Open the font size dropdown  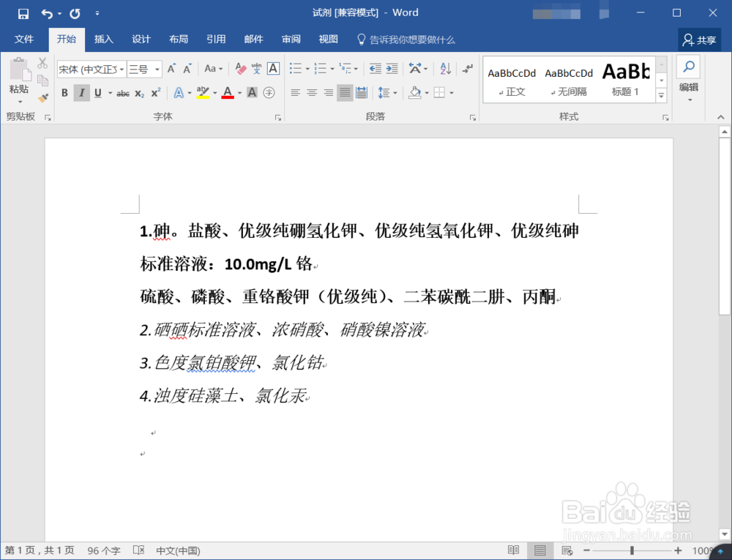click(x=158, y=69)
